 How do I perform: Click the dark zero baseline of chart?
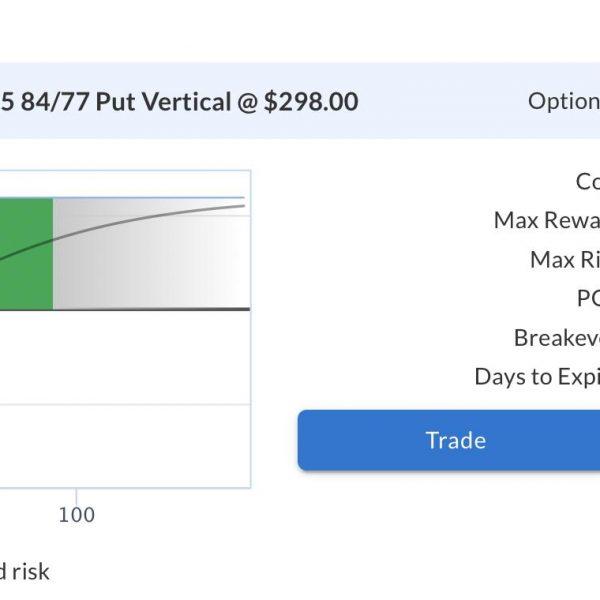click(x=125, y=309)
